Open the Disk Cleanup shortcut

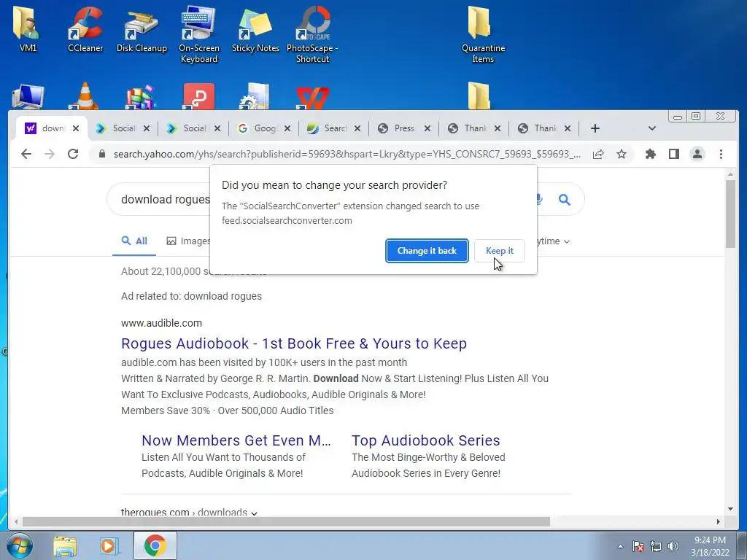tap(142, 29)
